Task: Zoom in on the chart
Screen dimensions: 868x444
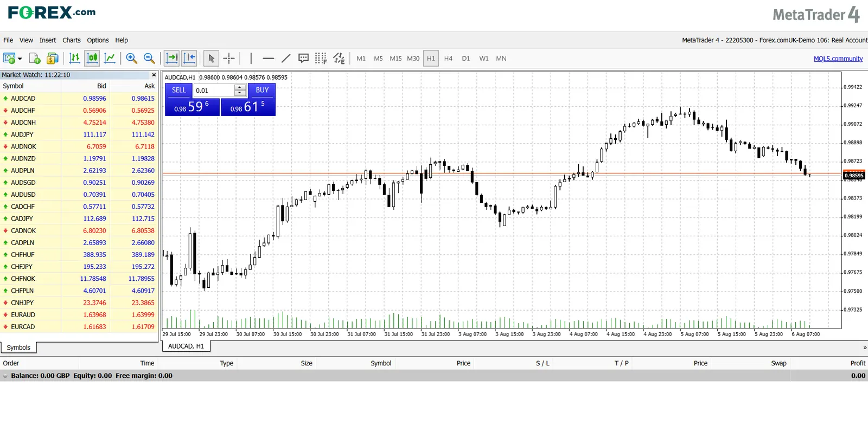Action: [131, 59]
